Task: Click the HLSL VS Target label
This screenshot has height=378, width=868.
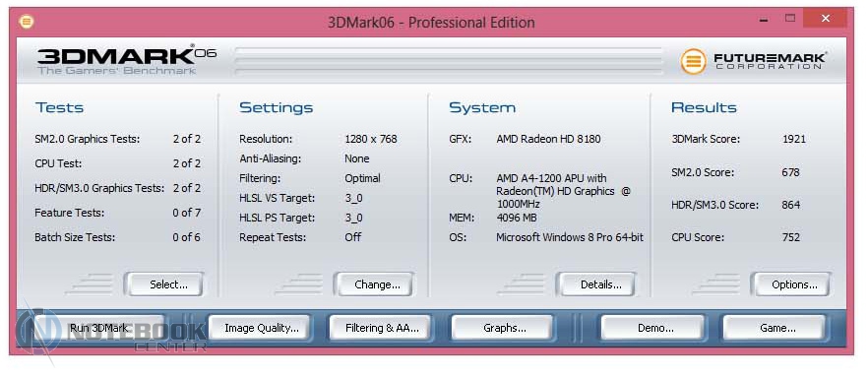Action: point(278,198)
